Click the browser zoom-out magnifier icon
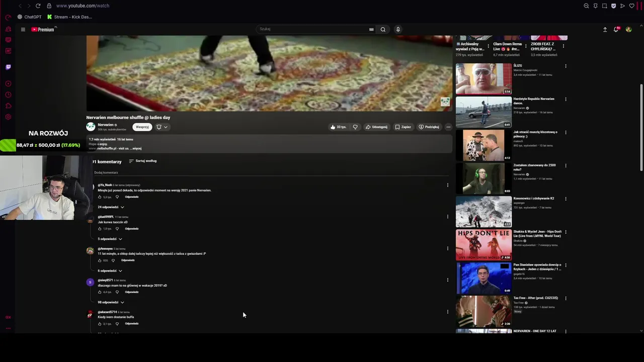This screenshot has height=362, width=644. [586, 6]
